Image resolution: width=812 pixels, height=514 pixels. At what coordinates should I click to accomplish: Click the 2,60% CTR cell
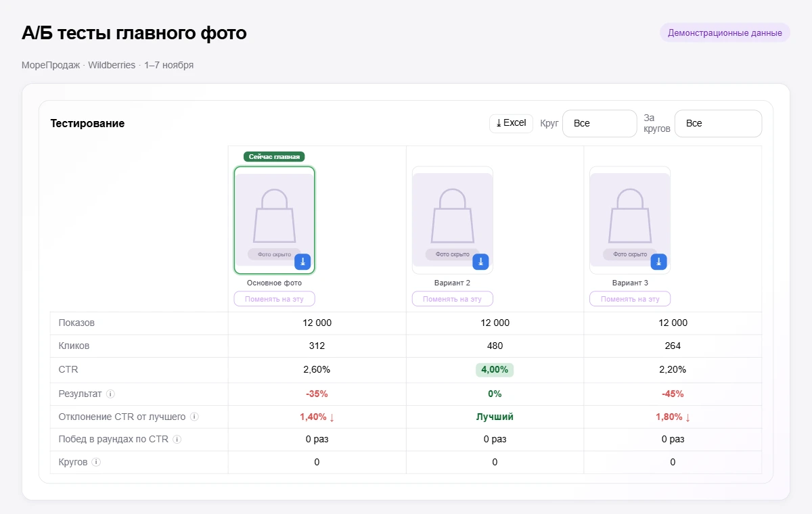coord(317,370)
